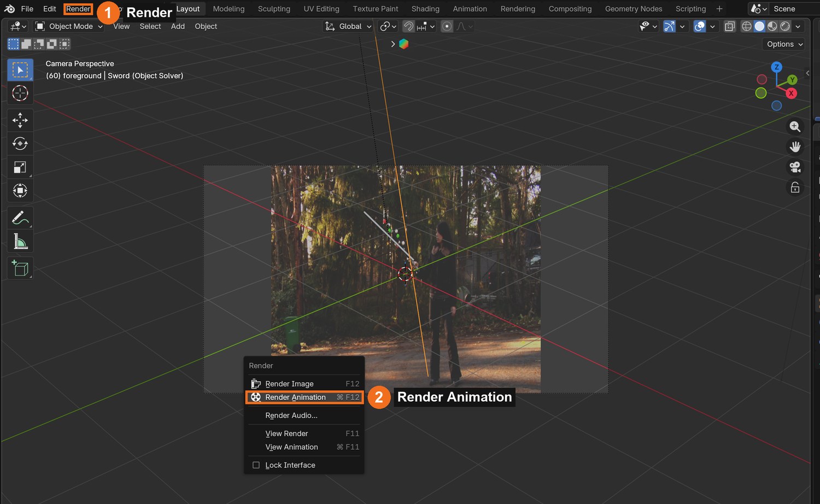Pick the Scale tool in the toolbar
Viewport: 820px width, 504px height.
(20, 167)
